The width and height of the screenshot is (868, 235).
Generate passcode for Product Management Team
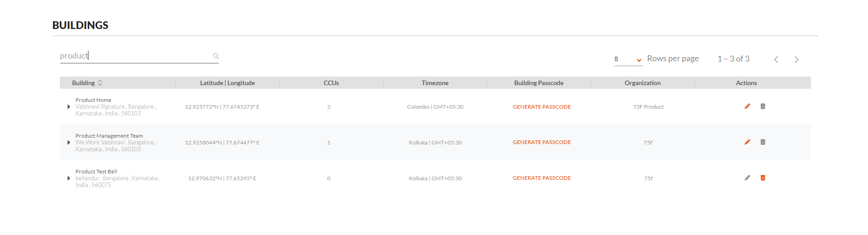(x=541, y=142)
